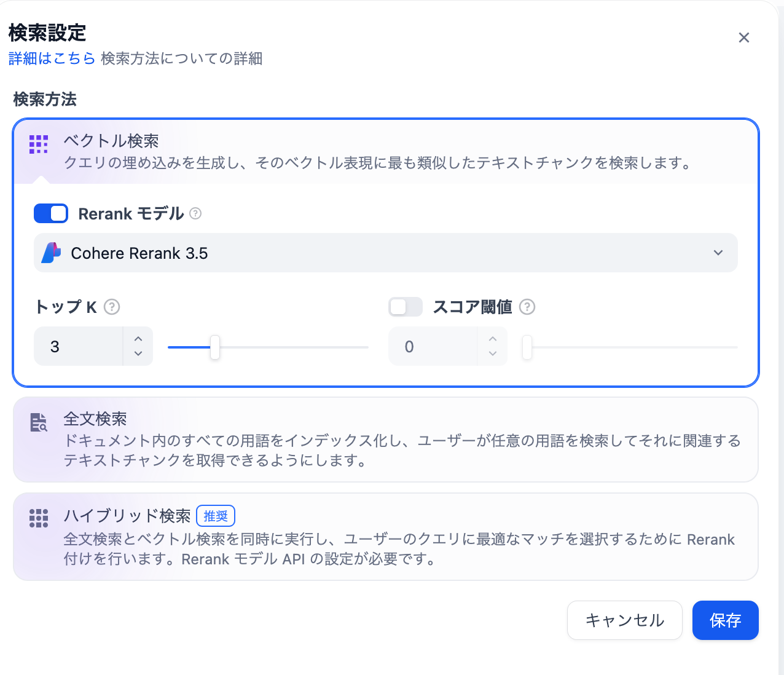This screenshot has height=675, width=784.
Task: Click the ハイブリッド検索 dots icon
Action: 39,518
